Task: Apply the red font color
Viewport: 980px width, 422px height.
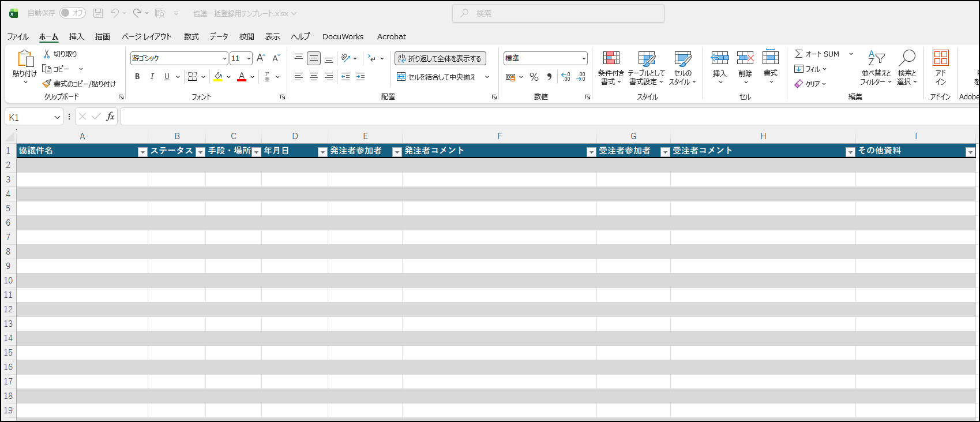Action: [242, 77]
